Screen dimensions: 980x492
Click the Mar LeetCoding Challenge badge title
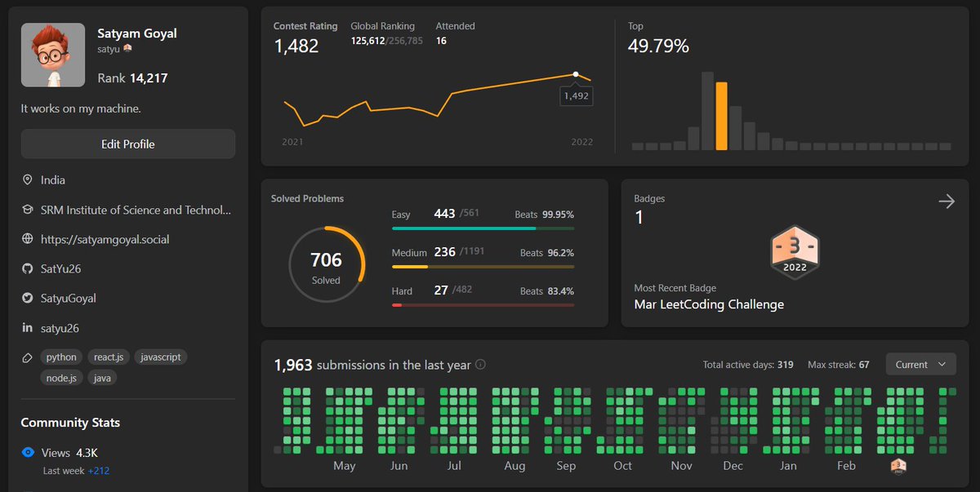click(709, 304)
